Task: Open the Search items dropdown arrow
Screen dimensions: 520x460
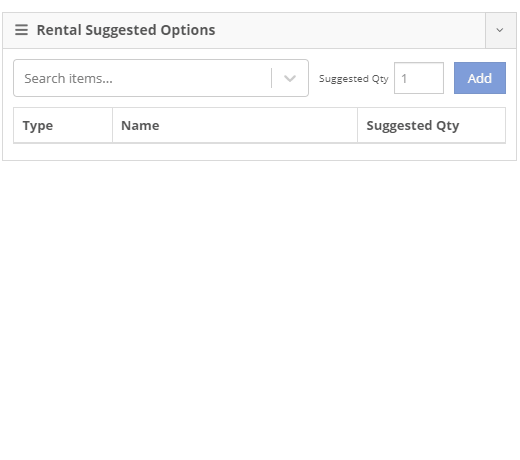Action: pyautogui.click(x=290, y=78)
